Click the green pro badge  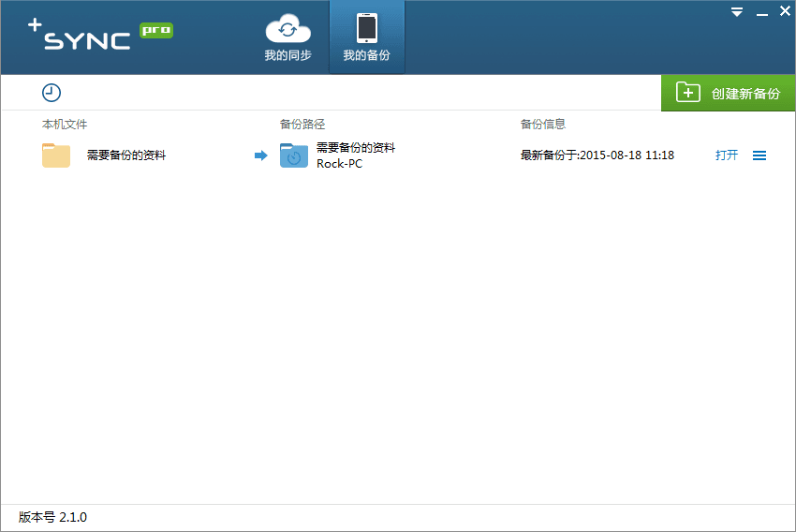[x=156, y=30]
